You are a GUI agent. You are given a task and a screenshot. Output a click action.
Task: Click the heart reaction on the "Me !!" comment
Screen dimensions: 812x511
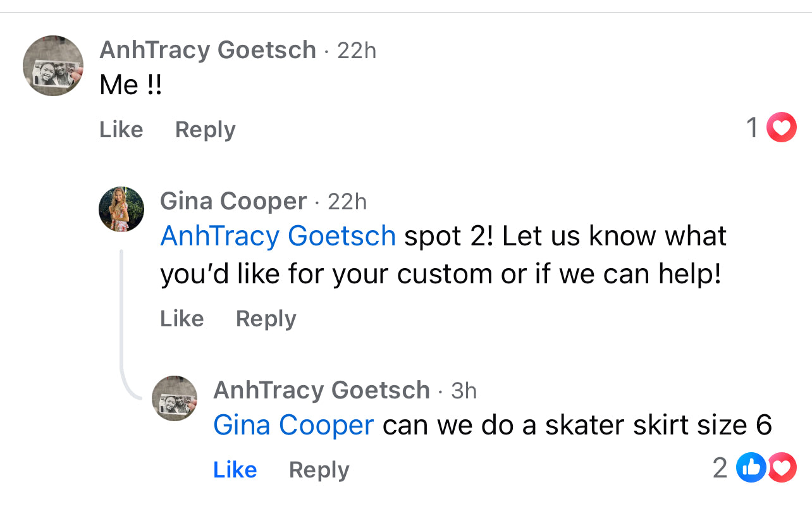781,128
